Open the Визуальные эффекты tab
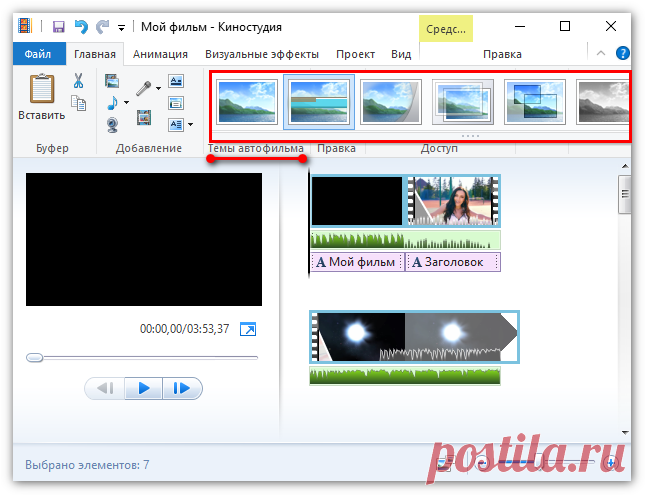 tap(262, 54)
